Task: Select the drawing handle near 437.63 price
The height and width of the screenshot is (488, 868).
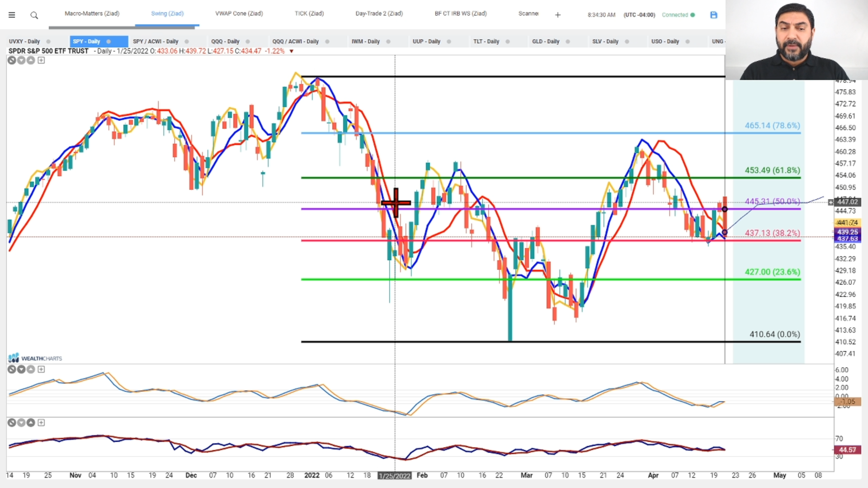Action: (725, 233)
